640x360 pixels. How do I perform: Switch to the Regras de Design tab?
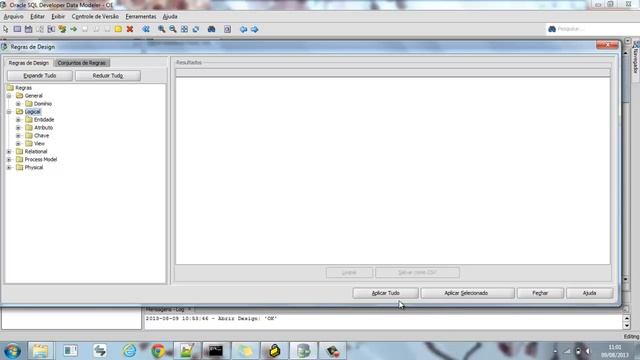point(29,63)
